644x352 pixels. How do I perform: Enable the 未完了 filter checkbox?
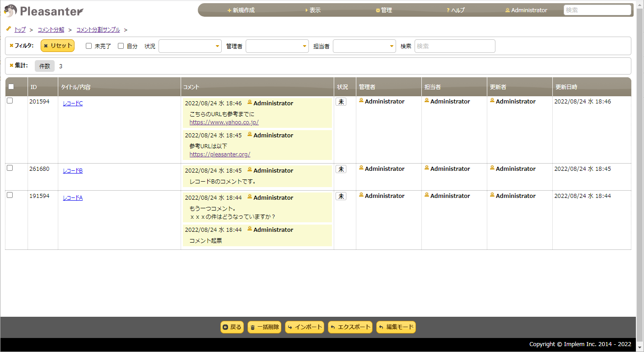88,46
